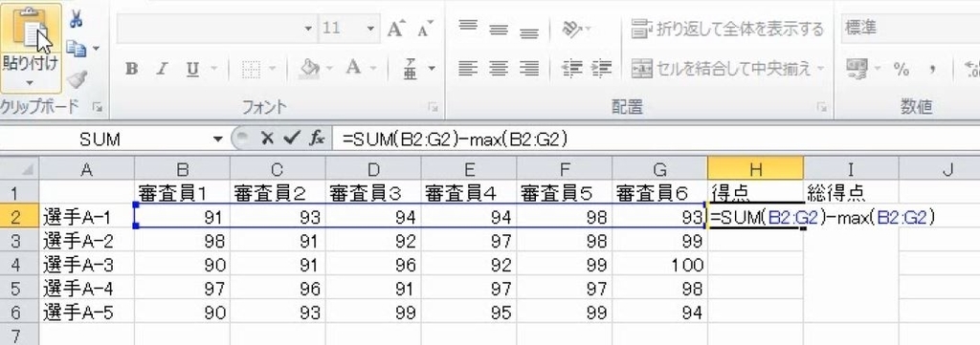Apply font color A button

click(x=353, y=68)
